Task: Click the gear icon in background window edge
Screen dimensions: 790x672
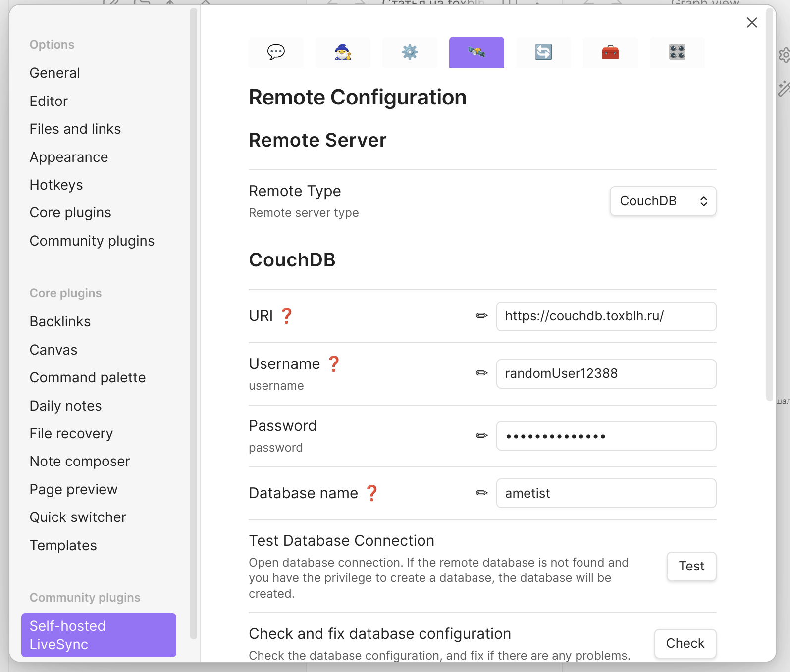Action: tap(785, 55)
